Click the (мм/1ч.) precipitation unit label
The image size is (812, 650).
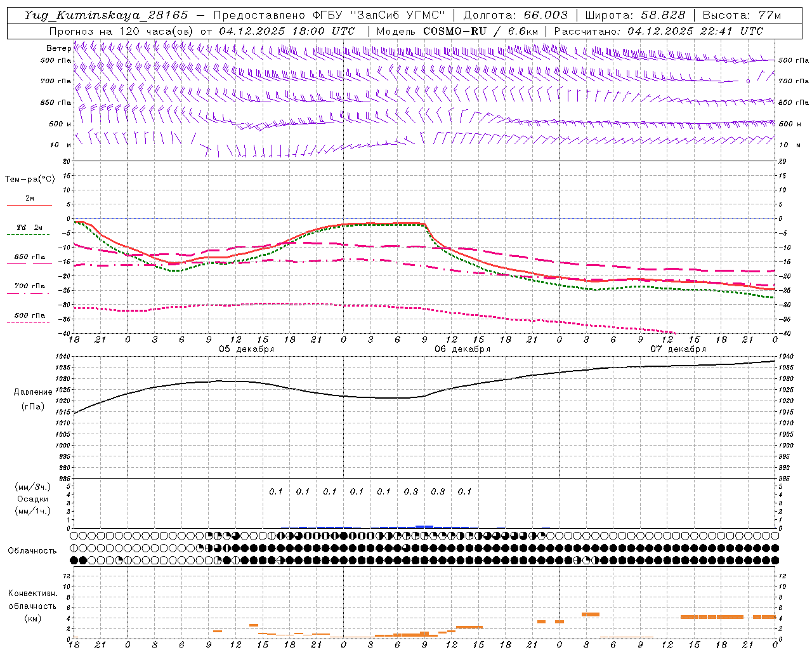pyautogui.click(x=33, y=511)
